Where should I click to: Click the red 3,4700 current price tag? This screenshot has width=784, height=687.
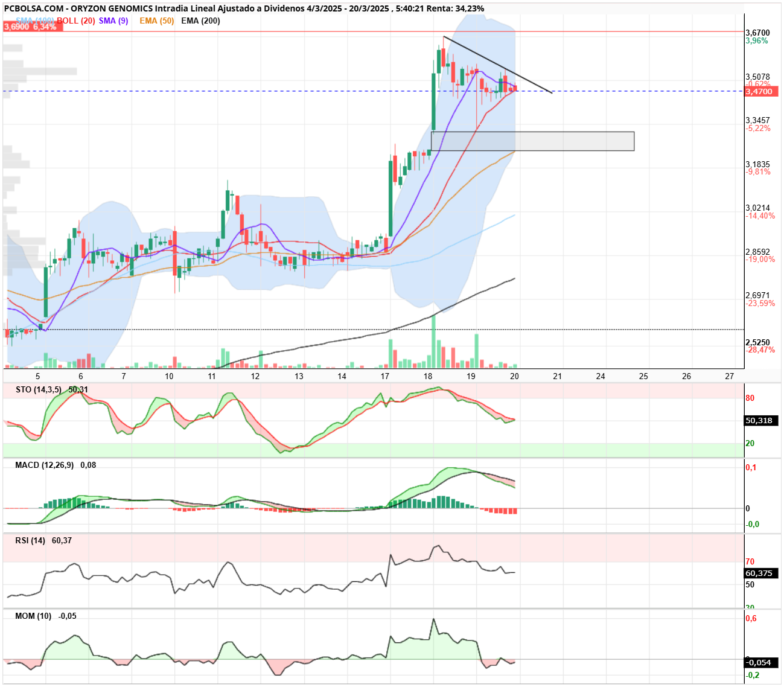coord(761,92)
